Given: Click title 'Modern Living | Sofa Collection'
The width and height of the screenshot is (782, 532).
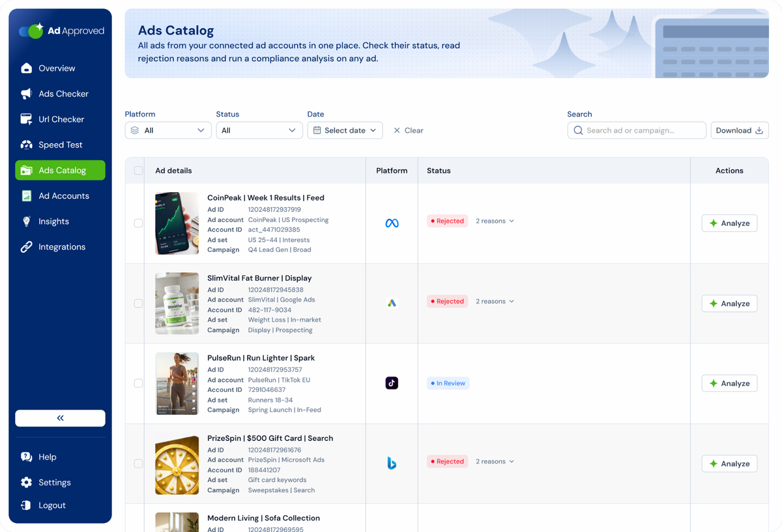Looking at the screenshot, I should [263, 518].
